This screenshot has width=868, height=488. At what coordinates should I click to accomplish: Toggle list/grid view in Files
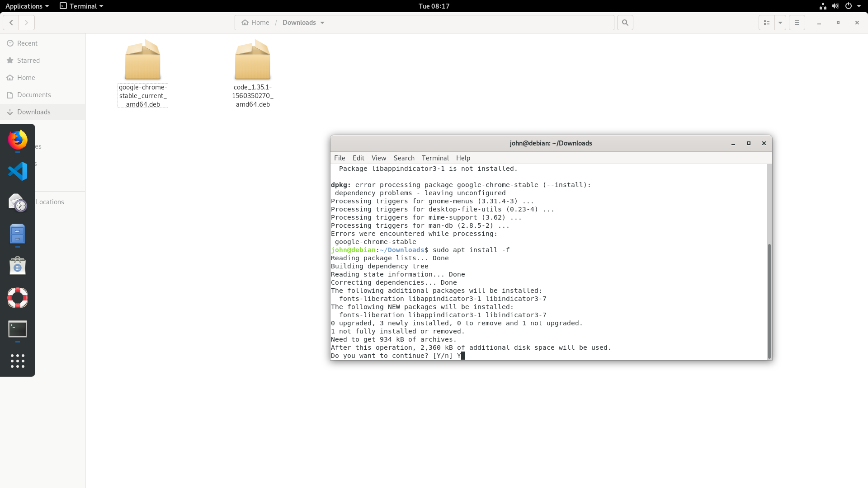766,23
